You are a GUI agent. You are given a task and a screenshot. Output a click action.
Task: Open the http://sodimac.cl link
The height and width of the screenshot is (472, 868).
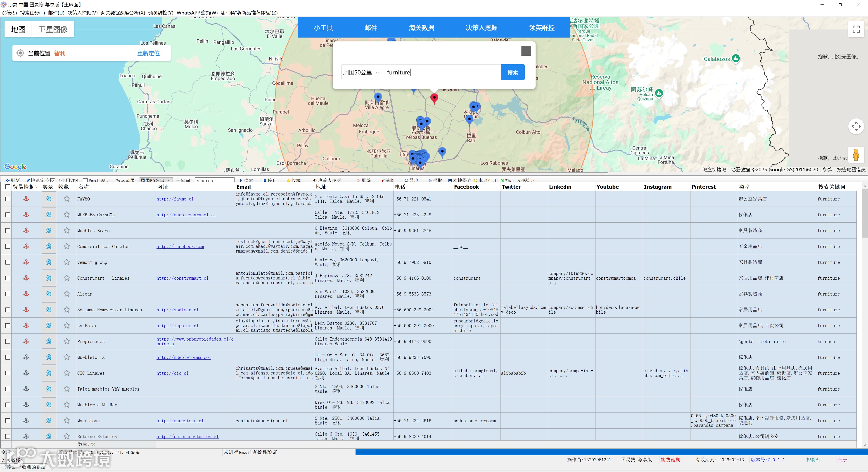(x=177, y=310)
